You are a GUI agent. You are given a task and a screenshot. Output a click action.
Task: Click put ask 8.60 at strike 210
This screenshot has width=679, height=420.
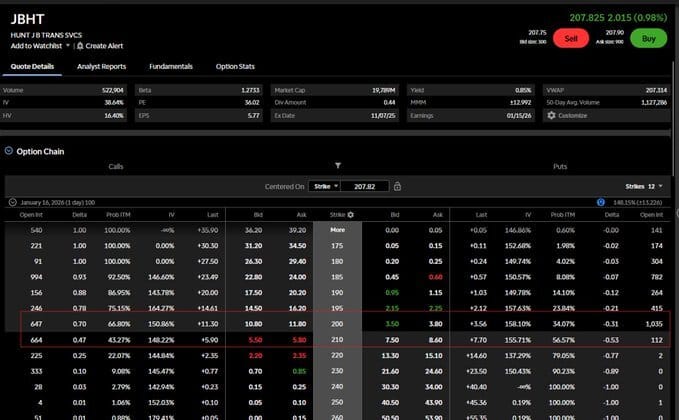click(435, 340)
